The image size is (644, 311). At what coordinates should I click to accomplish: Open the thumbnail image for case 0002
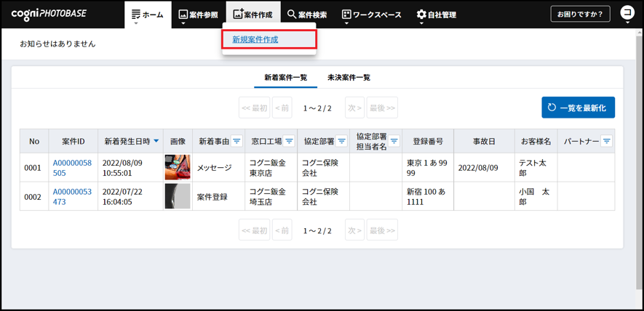click(178, 196)
